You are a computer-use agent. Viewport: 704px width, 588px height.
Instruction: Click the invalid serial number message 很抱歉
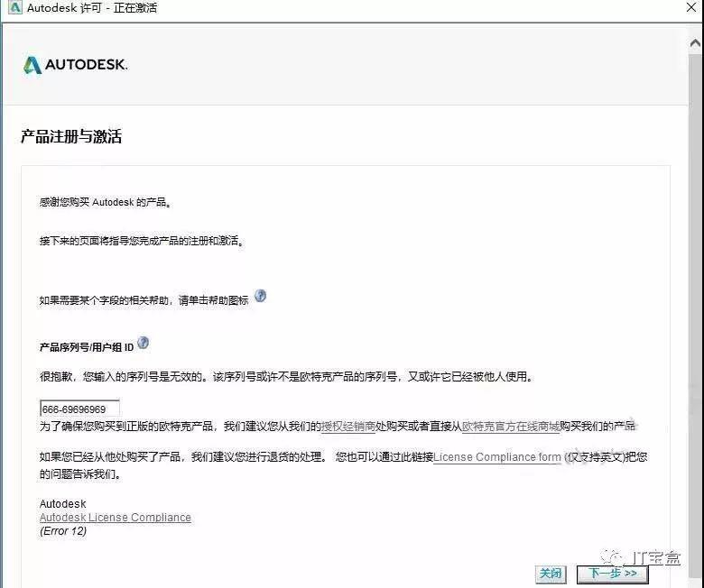[x=286, y=376]
